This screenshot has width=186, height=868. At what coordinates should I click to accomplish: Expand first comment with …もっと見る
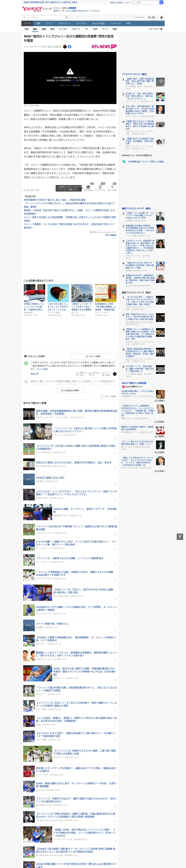(x=42, y=369)
